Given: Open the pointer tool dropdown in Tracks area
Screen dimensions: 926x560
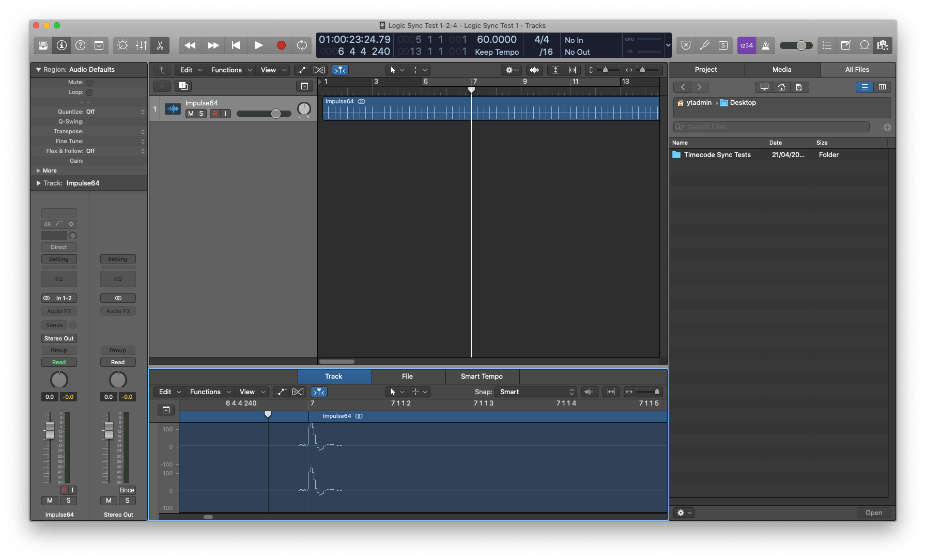Looking at the screenshot, I should coord(396,70).
